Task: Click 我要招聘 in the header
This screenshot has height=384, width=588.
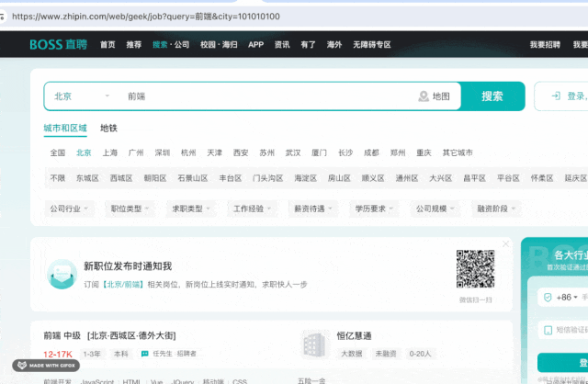Action: pos(545,45)
